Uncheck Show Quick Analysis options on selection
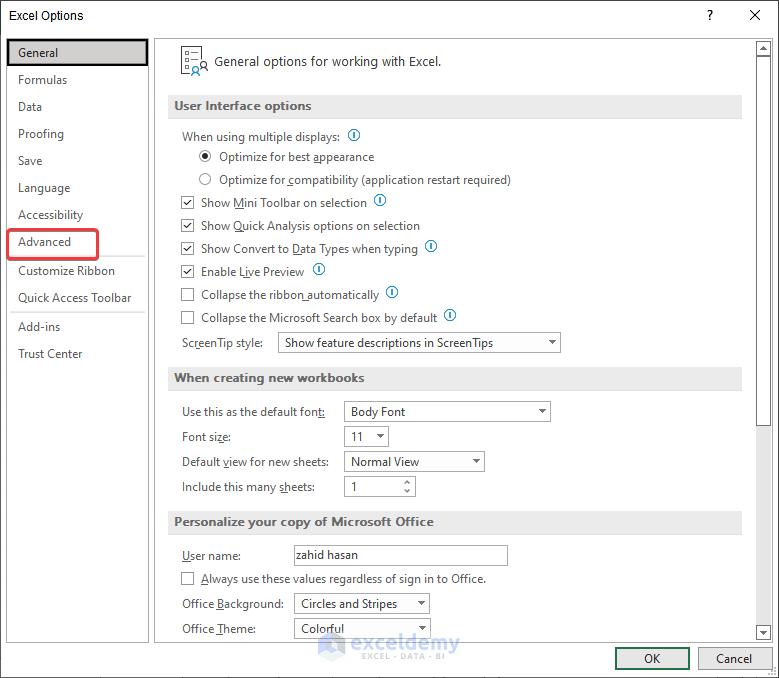Screen dimensions: 779x678 [x=187, y=226]
